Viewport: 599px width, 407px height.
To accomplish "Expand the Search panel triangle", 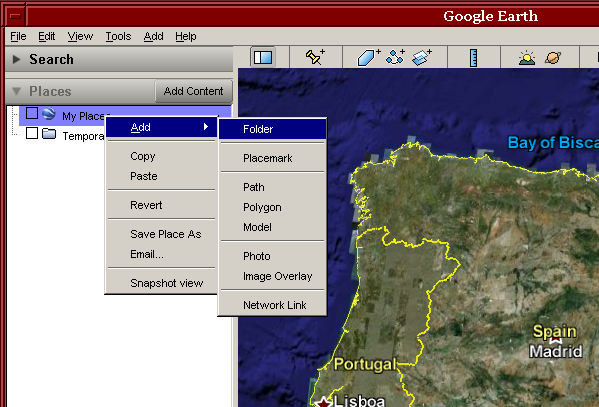I will [16, 59].
